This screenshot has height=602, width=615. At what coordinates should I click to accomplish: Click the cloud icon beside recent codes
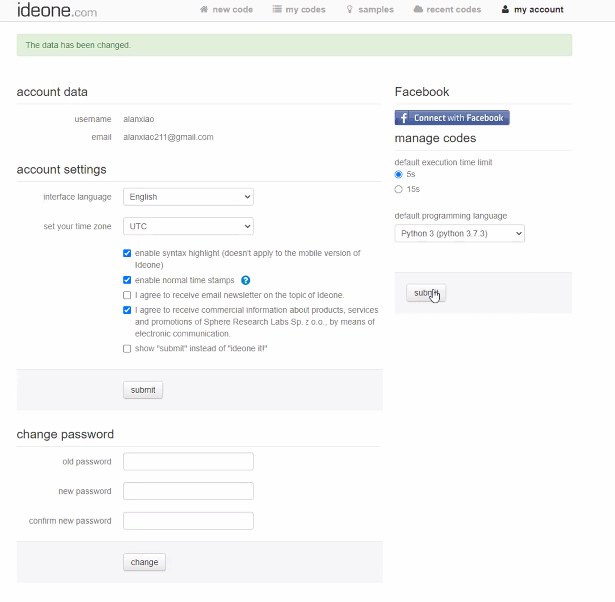click(418, 9)
